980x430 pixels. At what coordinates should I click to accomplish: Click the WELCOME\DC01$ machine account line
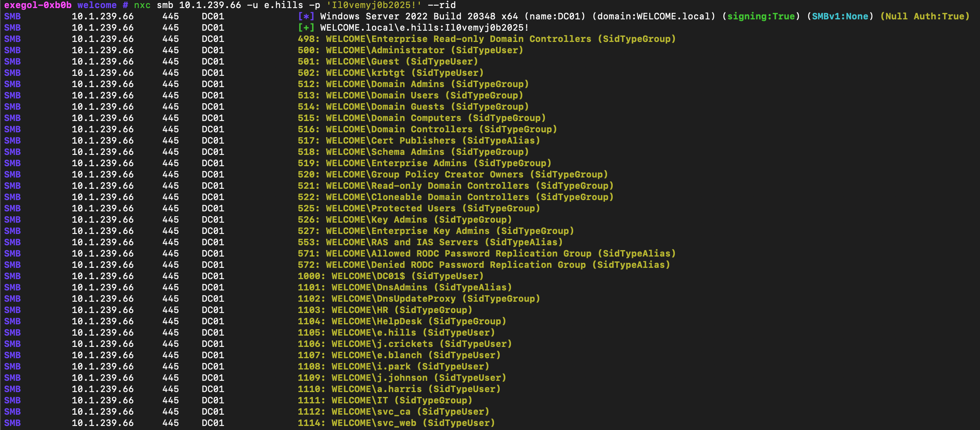390,276
